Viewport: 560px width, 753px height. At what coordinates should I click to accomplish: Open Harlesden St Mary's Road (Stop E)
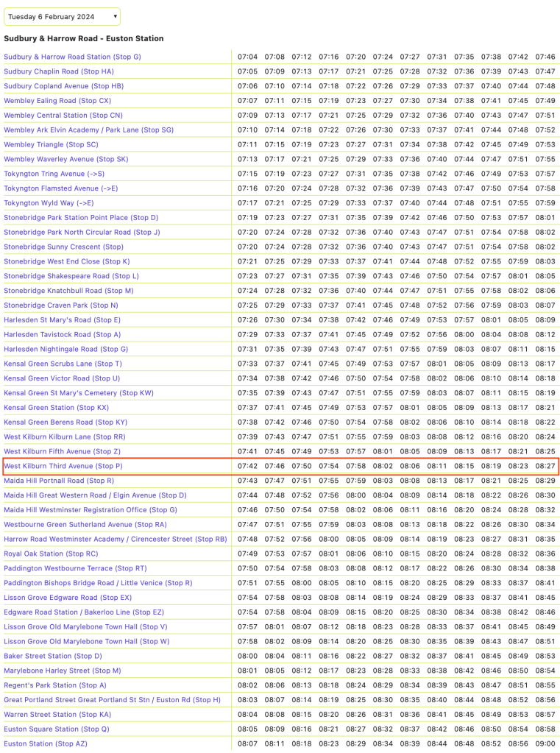click(62, 320)
